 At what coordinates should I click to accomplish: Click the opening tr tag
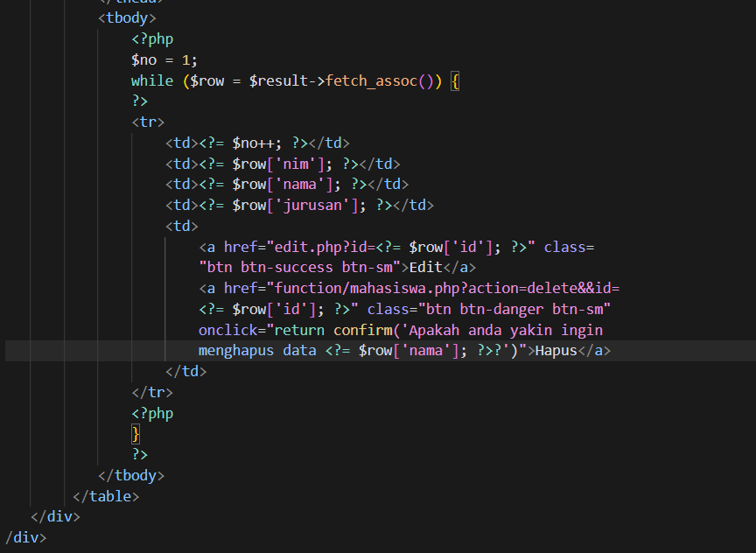(x=148, y=122)
